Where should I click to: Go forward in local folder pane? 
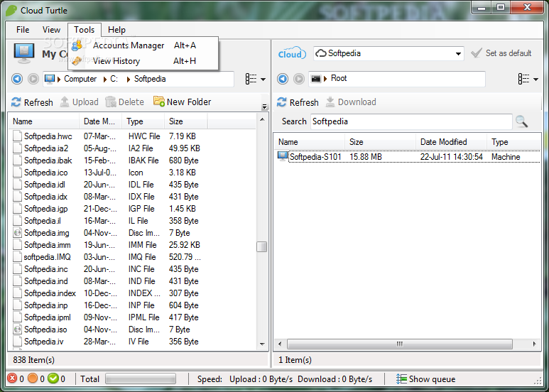coord(33,79)
